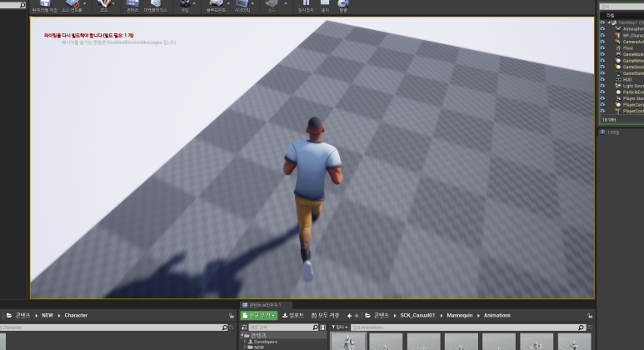Open the Cinematics (시네마틱) toolbar button
The height and width of the screenshot is (350, 644).
pos(242,6)
